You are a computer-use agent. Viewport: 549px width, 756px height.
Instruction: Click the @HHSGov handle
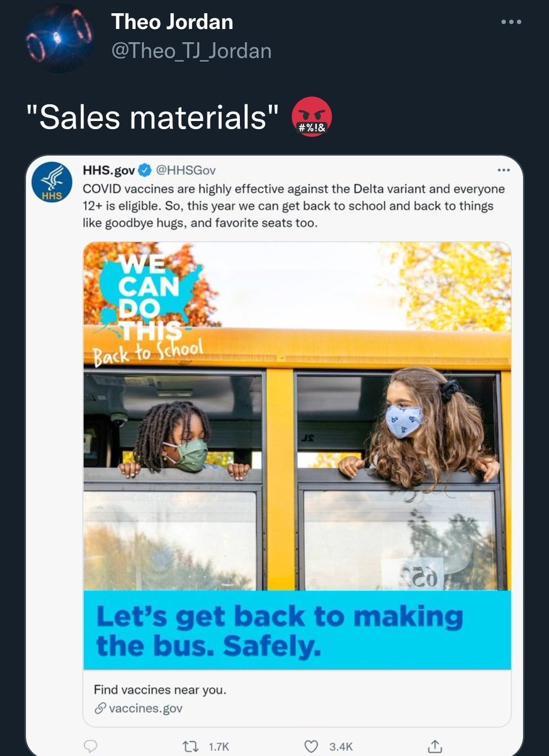(x=186, y=170)
